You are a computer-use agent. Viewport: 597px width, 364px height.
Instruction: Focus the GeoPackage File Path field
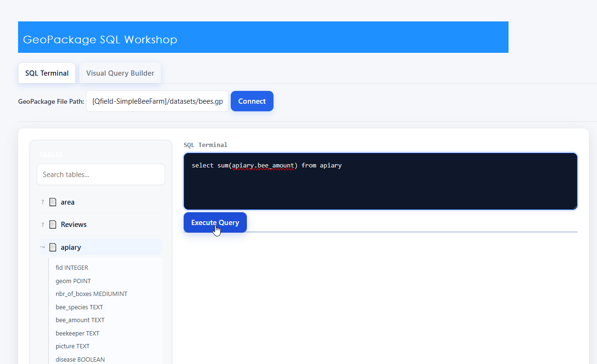pyautogui.click(x=157, y=101)
